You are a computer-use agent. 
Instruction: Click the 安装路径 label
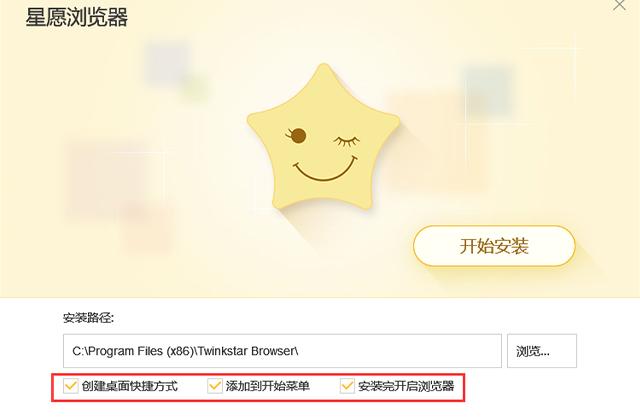[x=89, y=318]
